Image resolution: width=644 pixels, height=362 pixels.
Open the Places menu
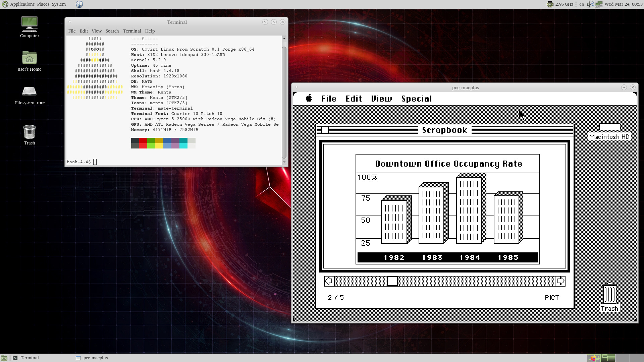coord(43,4)
